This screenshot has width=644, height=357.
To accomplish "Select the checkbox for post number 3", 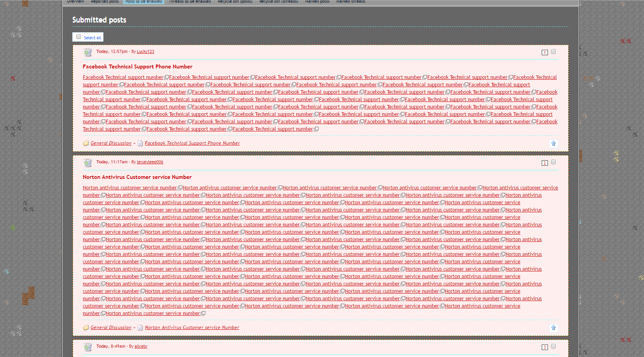I will pos(553,346).
